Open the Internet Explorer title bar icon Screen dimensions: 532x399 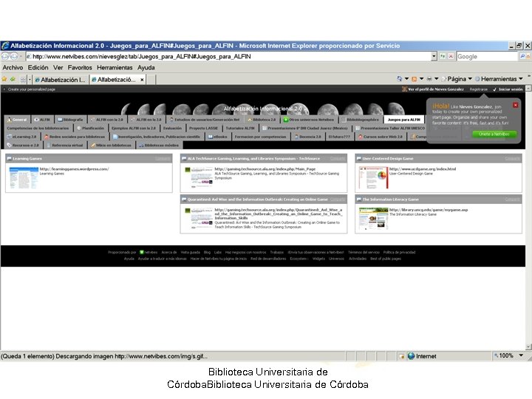pos(5,46)
